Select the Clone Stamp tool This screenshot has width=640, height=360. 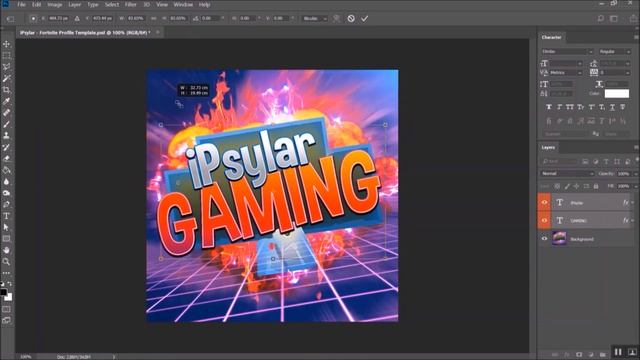click(x=6, y=136)
